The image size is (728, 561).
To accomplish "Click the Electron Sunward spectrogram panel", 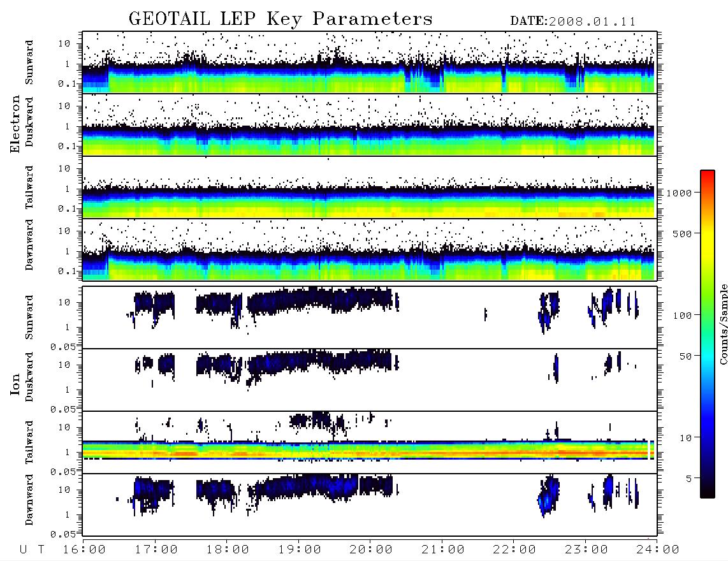I will tap(370, 62).
